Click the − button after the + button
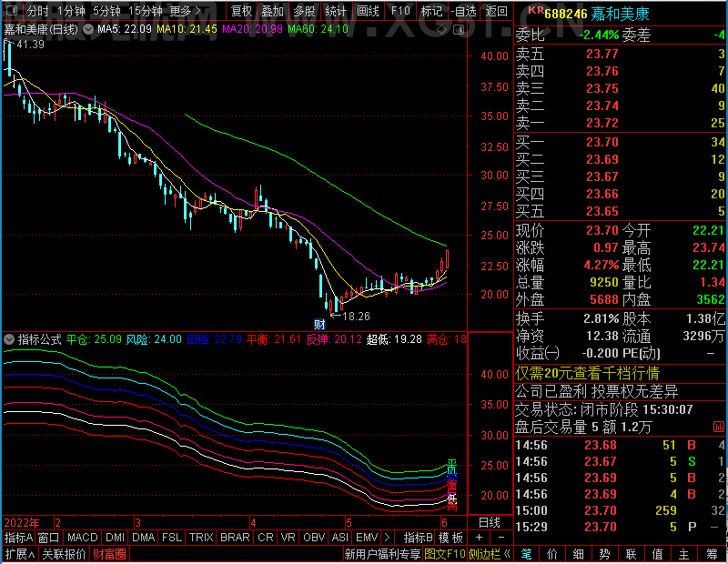The height and width of the screenshot is (564, 728). [x=501, y=538]
